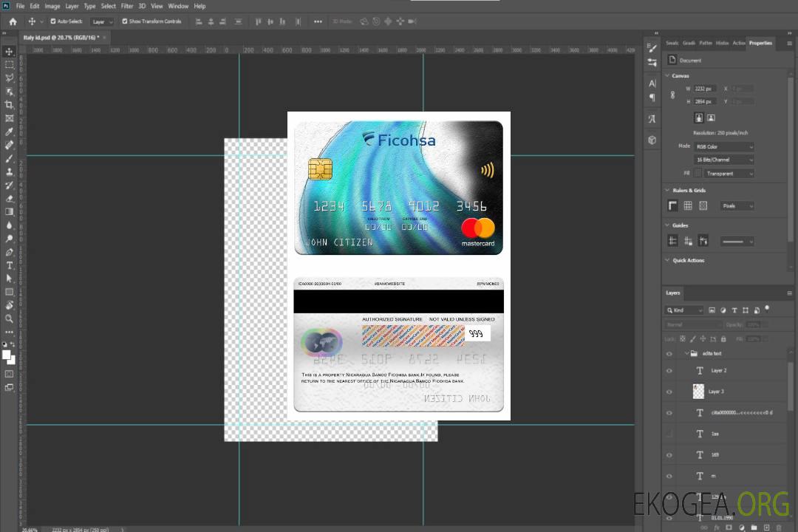This screenshot has width=798, height=532.
Task: Open the Filter menu
Action: [127, 6]
